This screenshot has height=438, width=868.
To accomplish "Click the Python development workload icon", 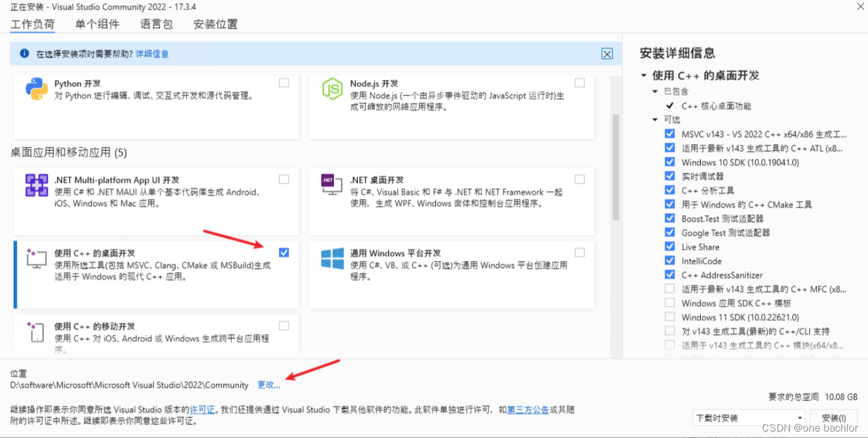I will pyautogui.click(x=37, y=89).
